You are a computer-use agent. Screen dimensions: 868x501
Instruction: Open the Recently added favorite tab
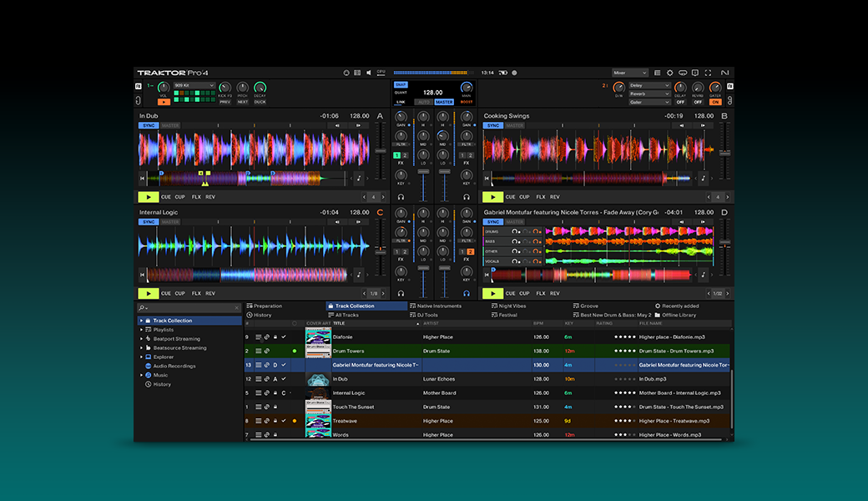(677, 306)
